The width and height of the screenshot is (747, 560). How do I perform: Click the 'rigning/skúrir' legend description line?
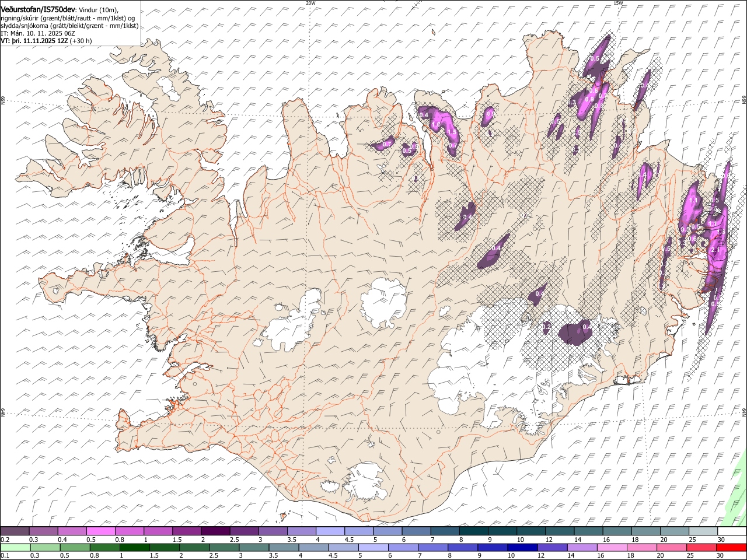point(68,18)
